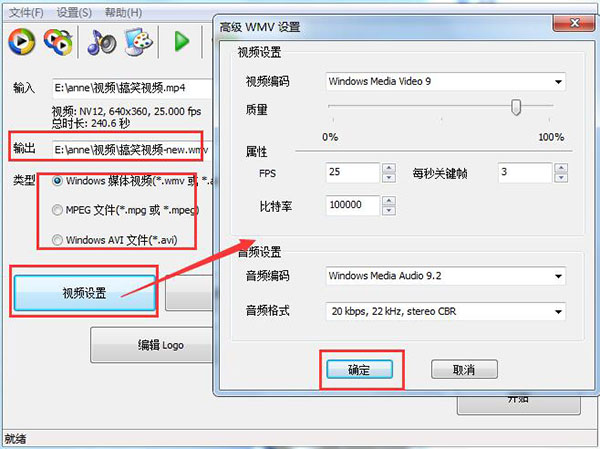Click the 质量 quality slider handle
This screenshot has height=449, width=600.
tap(516, 107)
